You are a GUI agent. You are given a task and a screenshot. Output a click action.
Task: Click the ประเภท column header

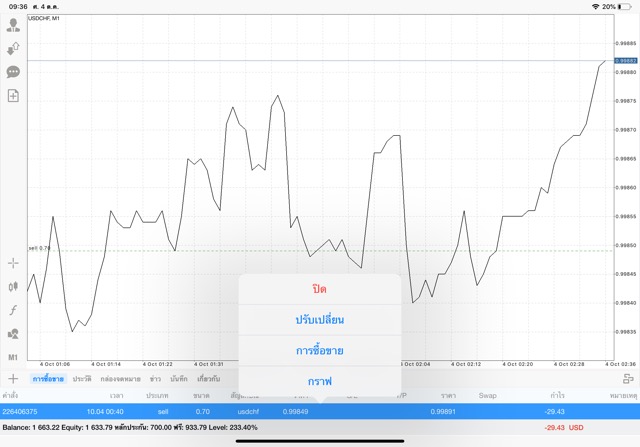[x=157, y=396]
